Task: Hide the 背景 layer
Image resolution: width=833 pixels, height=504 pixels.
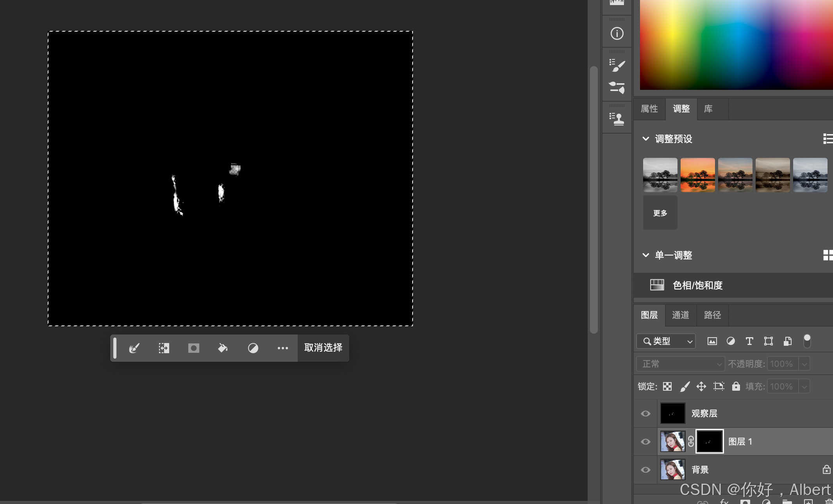Action: pyautogui.click(x=645, y=470)
